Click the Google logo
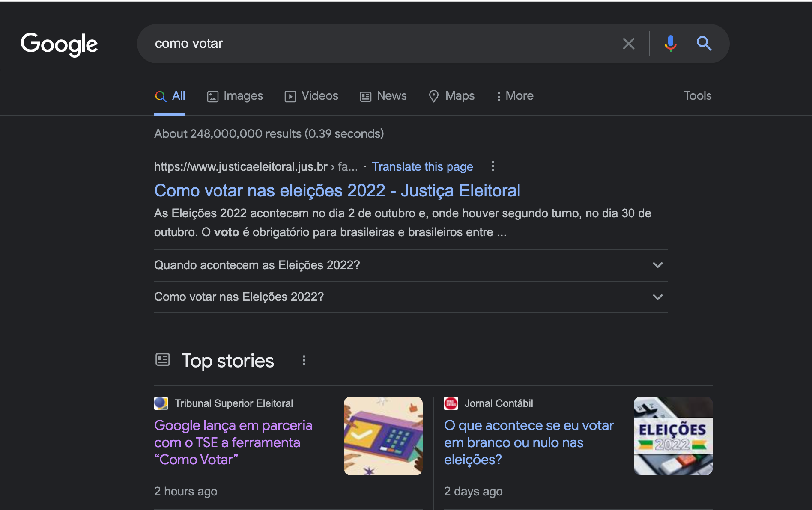812x510 pixels. pos(59,44)
